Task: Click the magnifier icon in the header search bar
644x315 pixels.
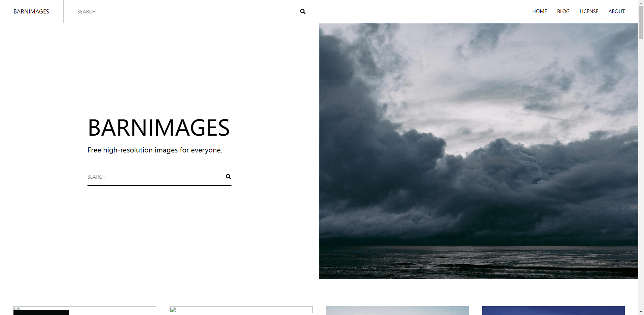Action: [x=302, y=11]
